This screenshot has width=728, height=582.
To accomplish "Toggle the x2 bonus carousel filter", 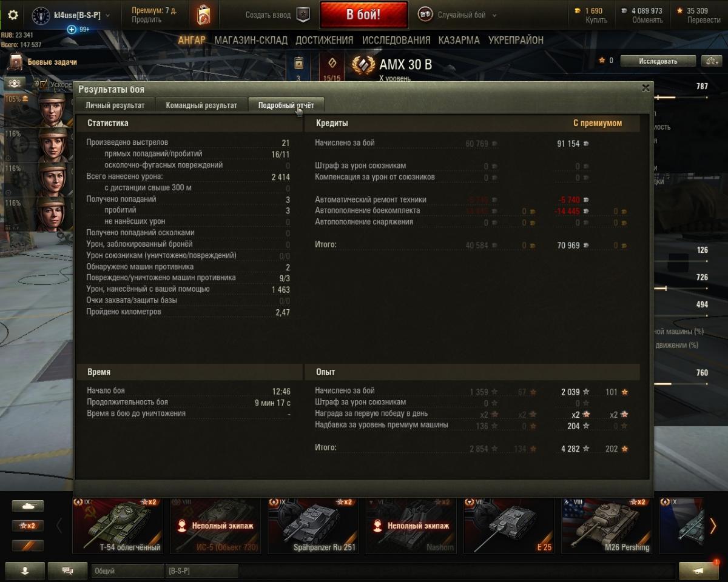I will pyautogui.click(x=28, y=526).
